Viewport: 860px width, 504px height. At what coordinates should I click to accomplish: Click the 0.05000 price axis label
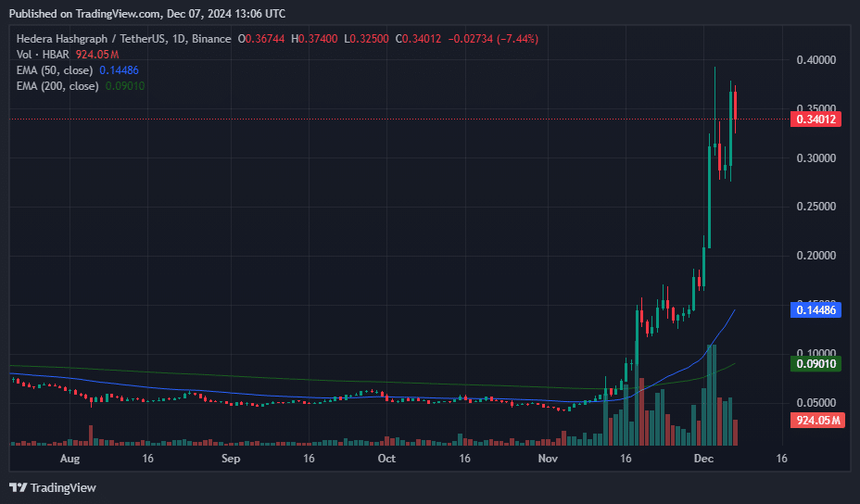(x=816, y=403)
